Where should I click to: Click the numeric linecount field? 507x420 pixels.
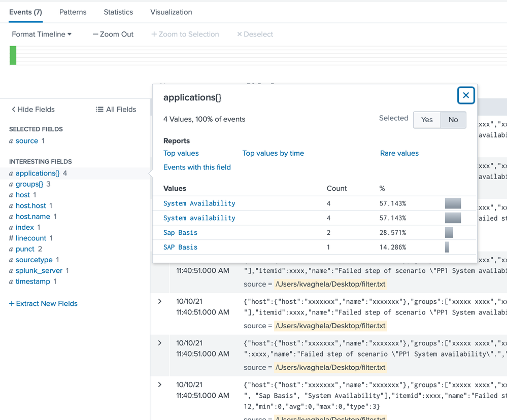(30, 238)
